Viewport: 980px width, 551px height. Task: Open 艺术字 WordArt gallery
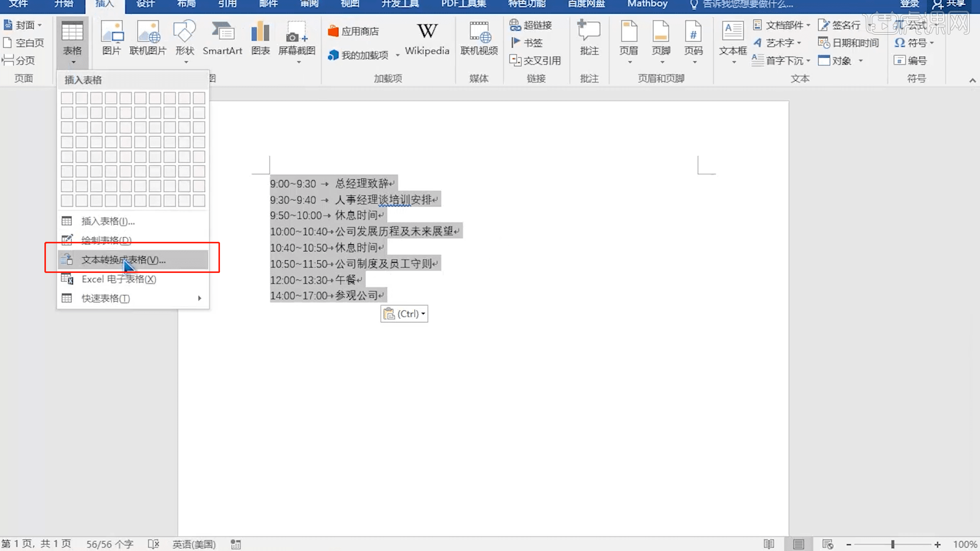tap(777, 43)
